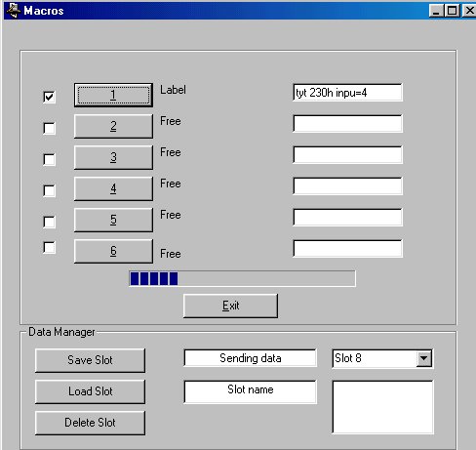Click the Load Slot button

pos(90,391)
